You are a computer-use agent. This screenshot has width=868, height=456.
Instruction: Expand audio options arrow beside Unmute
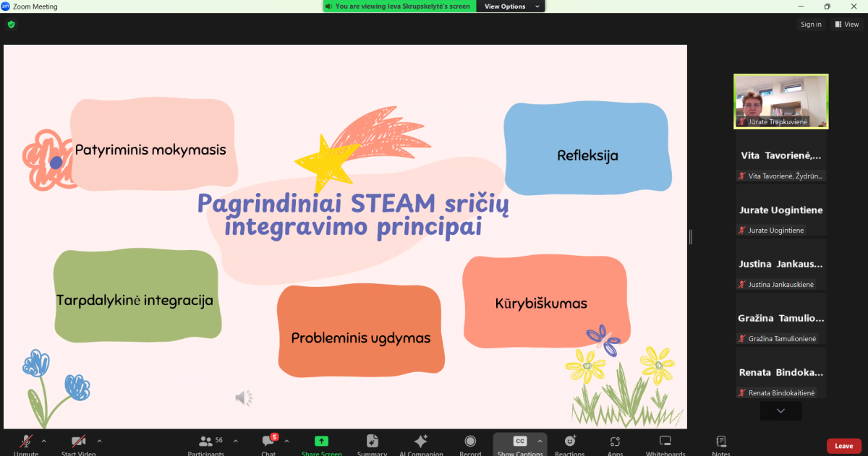tap(43, 441)
